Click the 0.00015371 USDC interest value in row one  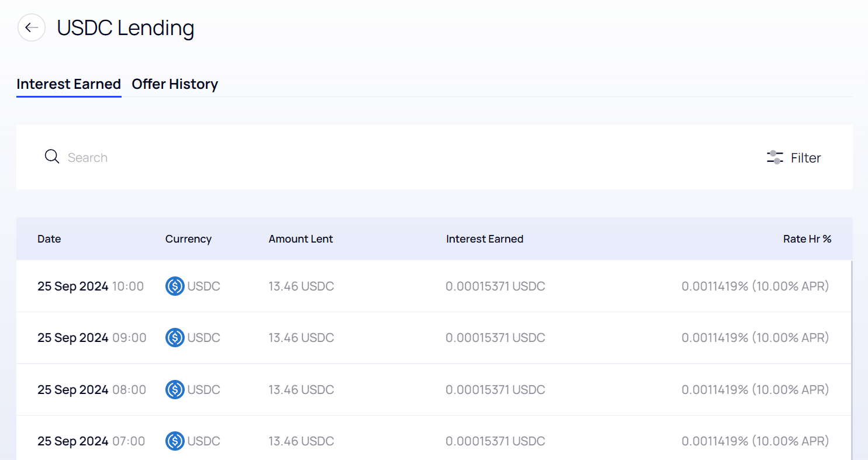pyautogui.click(x=495, y=286)
